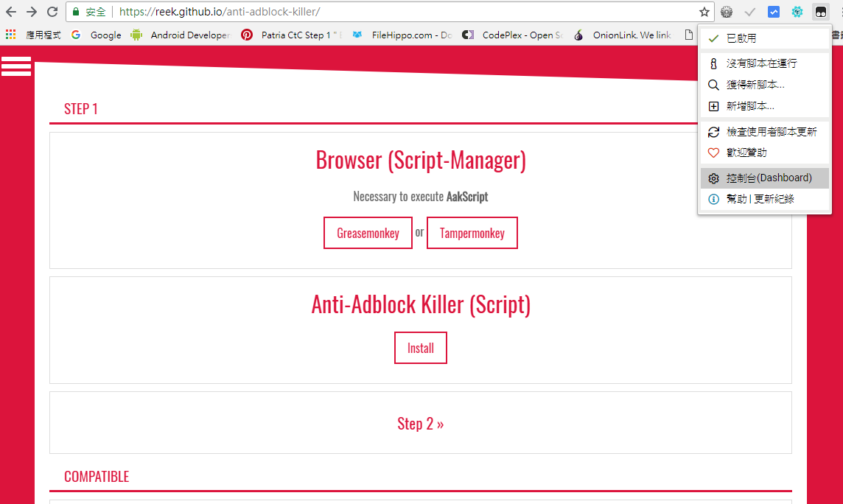This screenshot has height=504, width=843.
Task: Open the Android Developer bookmark
Action: click(181, 35)
